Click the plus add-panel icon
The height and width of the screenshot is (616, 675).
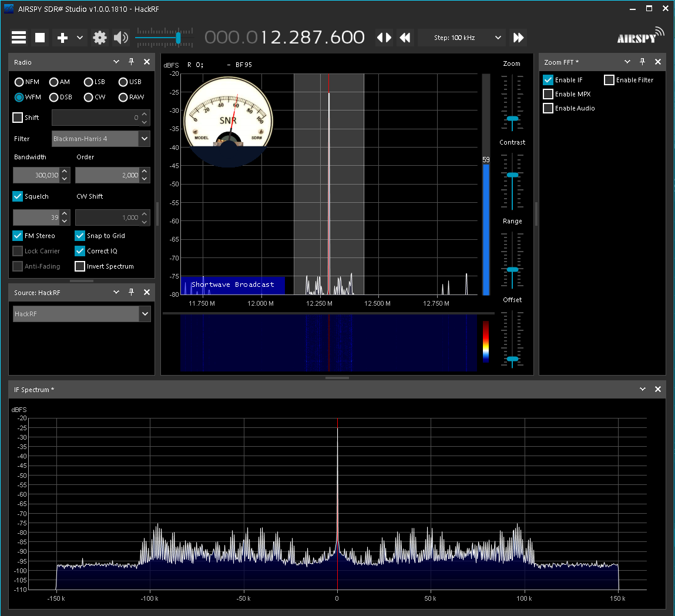[x=62, y=38]
